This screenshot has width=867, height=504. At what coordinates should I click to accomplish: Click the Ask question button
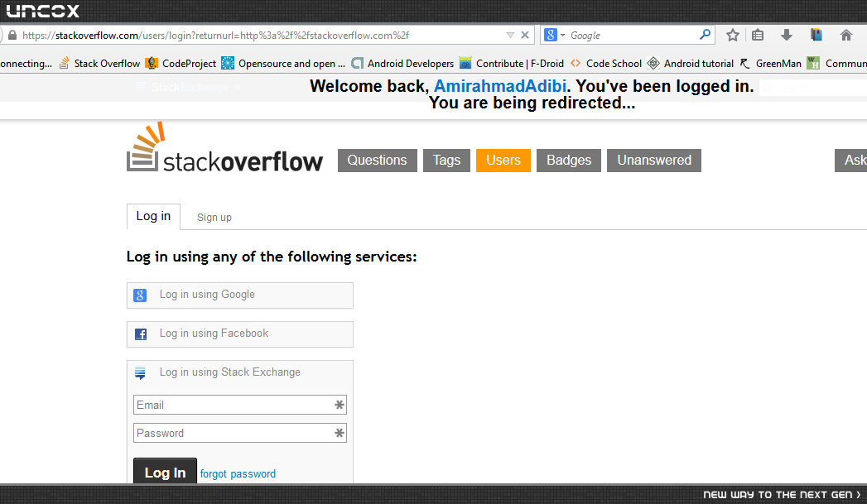(851, 161)
